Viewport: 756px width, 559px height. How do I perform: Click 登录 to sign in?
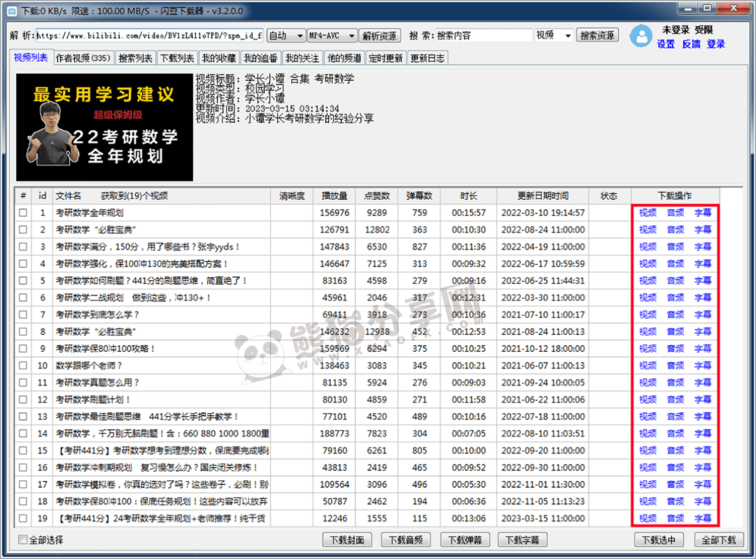(x=716, y=44)
